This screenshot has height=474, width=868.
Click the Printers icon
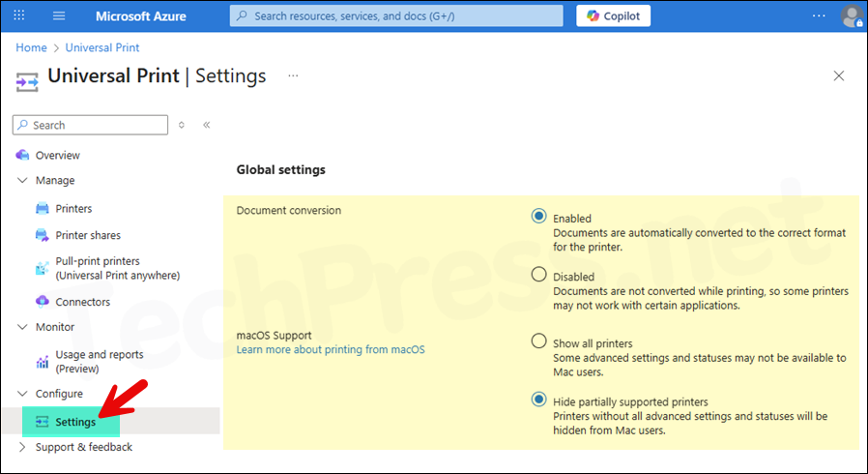coord(43,209)
